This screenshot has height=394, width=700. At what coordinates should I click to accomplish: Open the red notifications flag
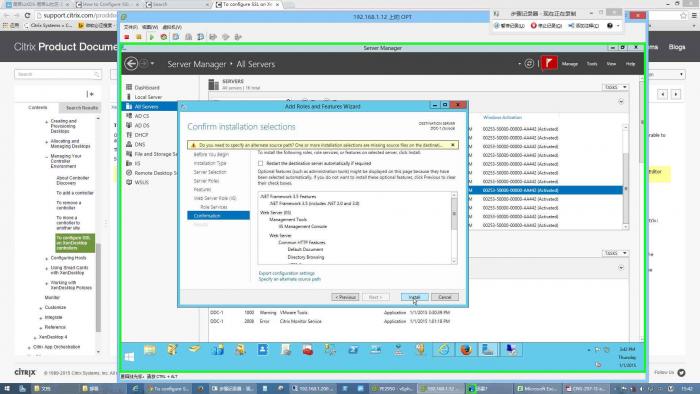point(549,63)
